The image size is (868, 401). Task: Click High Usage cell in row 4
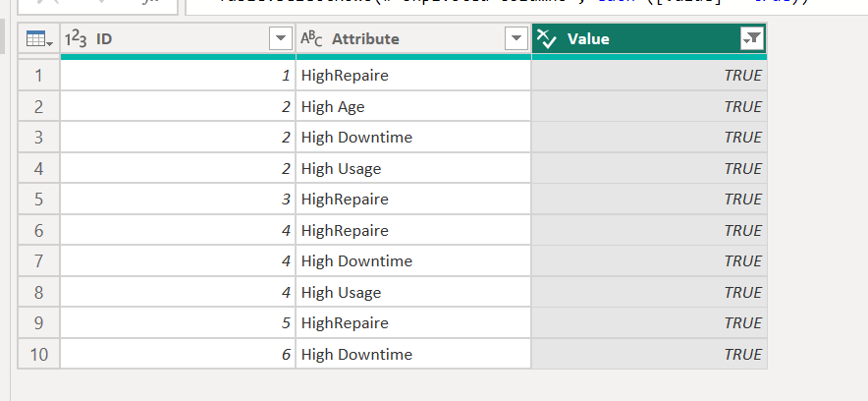tap(413, 168)
